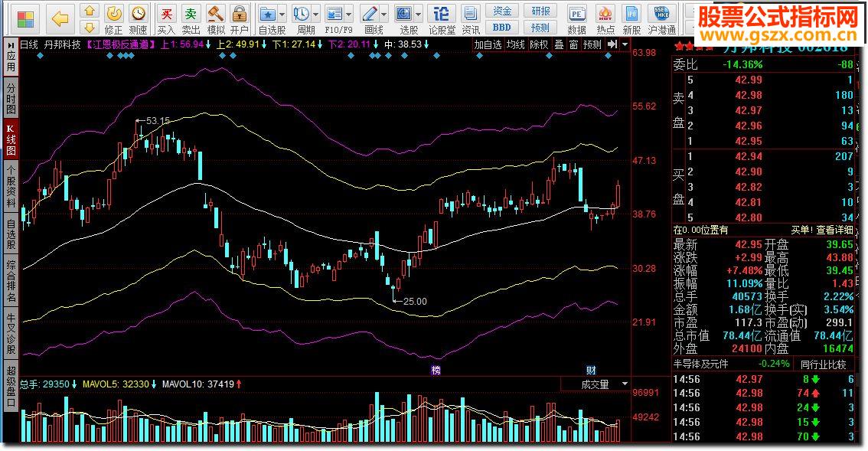
Task: Expand the F10/F9 dropdown arrow
Action: (349, 15)
